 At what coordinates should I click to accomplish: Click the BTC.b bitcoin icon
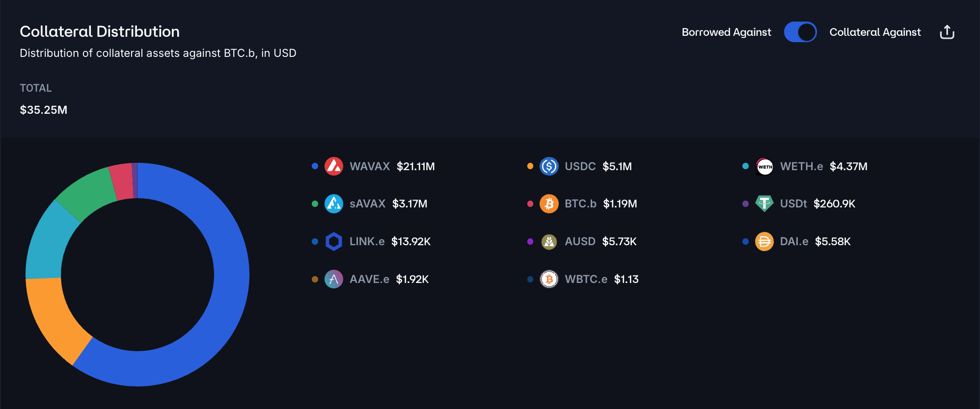tap(549, 204)
